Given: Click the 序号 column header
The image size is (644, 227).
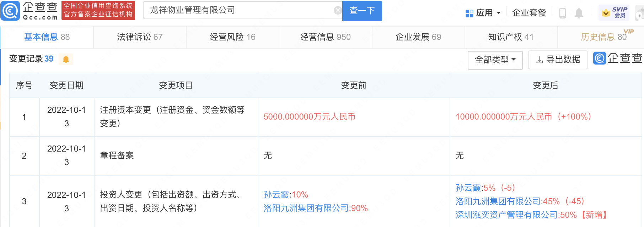Looking at the screenshot, I should tap(24, 85).
